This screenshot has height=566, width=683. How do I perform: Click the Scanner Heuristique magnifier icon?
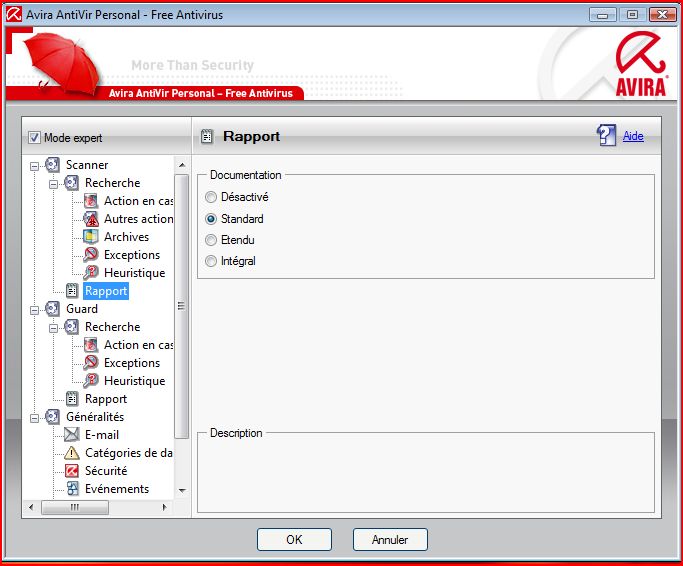pos(91,273)
